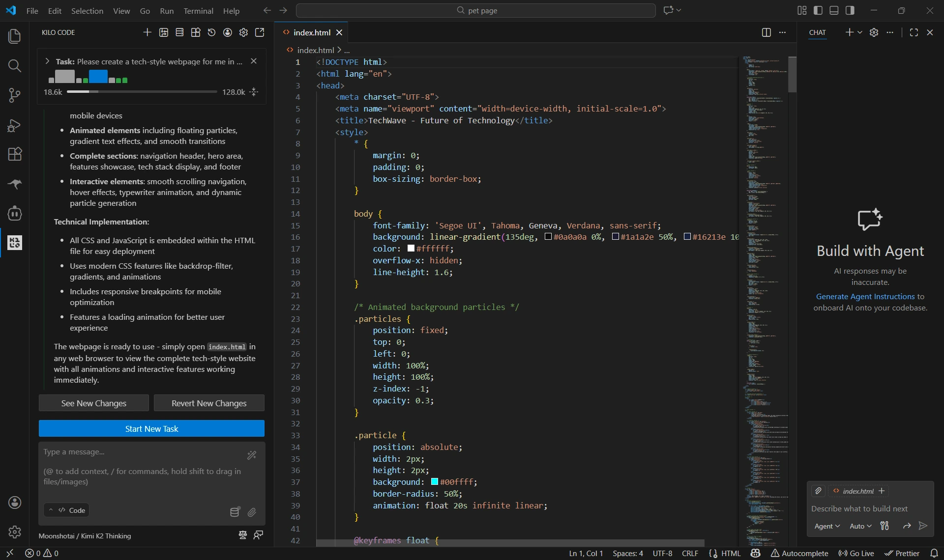Open the Auto model dropdown
Image resolution: width=944 pixels, height=560 pixels.
pyautogui.click(x=860, y=526)
